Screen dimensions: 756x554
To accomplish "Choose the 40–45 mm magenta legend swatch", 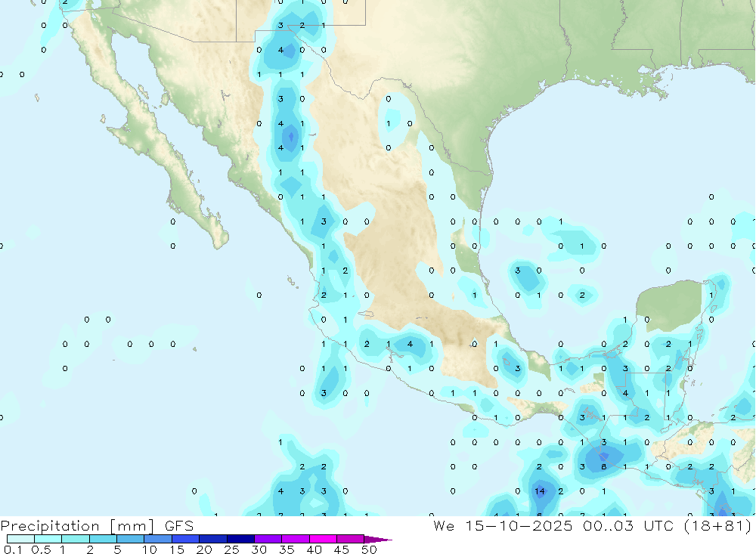I will click(323, 539).
